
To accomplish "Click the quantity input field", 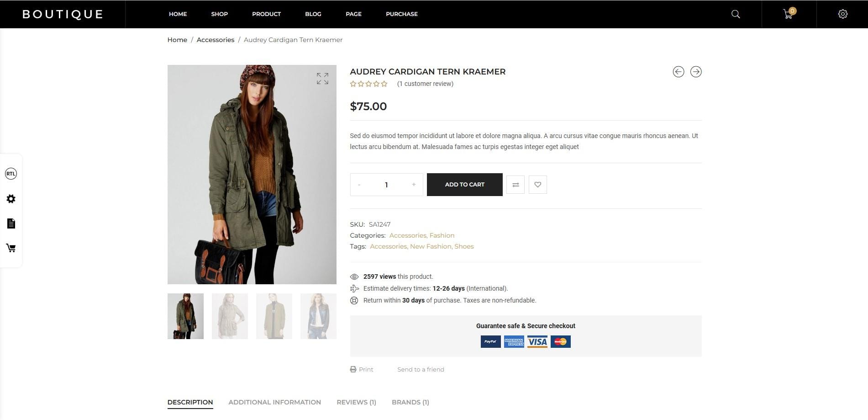I will (386, 185).
